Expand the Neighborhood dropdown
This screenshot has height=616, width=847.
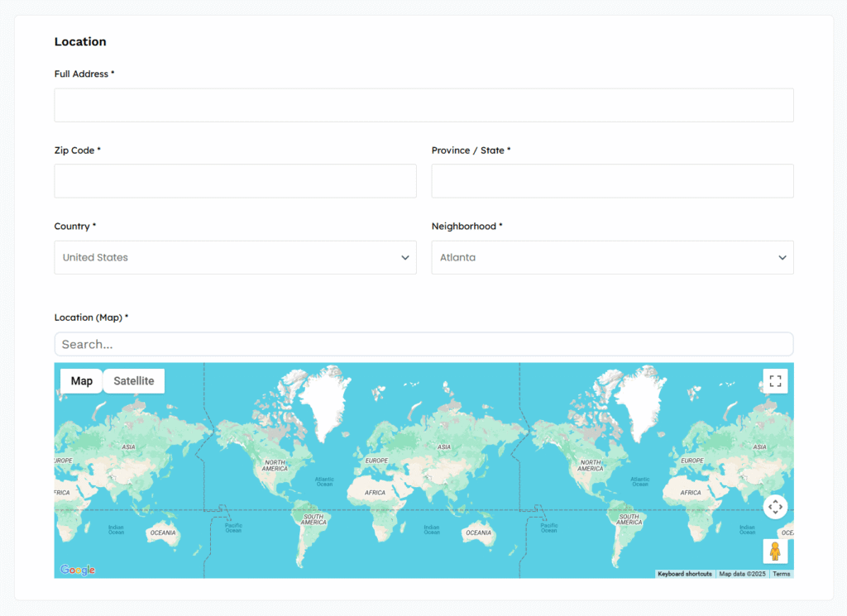pos(612,258)
